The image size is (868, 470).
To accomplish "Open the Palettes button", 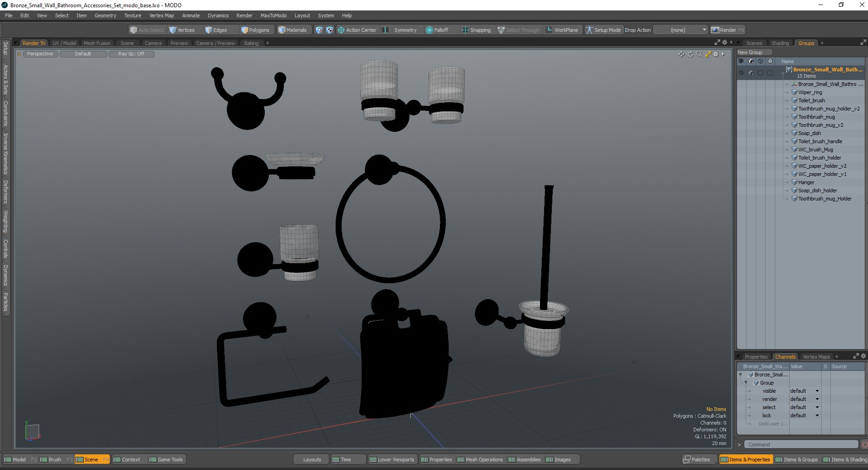I will tap(699, 460).
